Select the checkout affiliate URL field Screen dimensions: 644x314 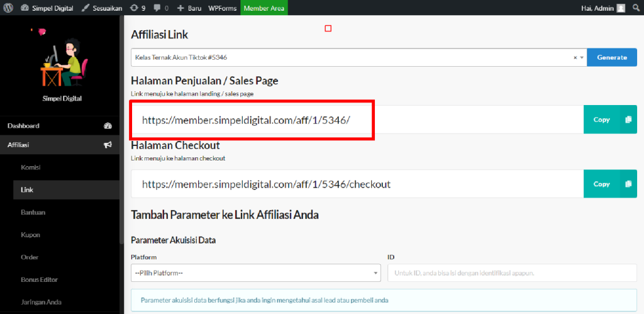[x=357, y=184]
